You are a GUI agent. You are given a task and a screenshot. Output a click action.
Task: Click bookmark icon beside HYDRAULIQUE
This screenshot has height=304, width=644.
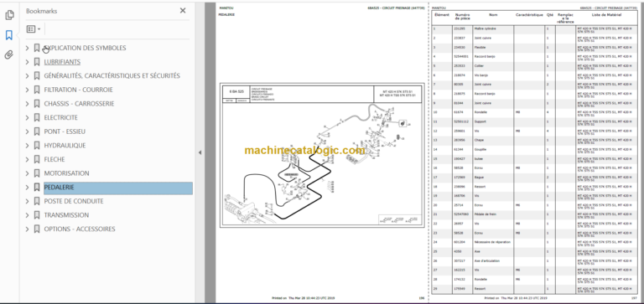[37, 146]
